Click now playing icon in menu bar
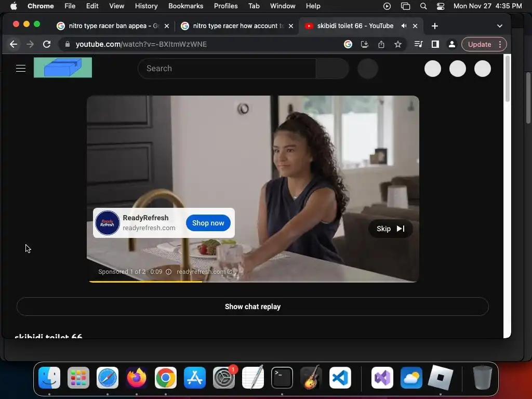The height and width of the screenshot is (399, 532). click(x=387, y=6)
